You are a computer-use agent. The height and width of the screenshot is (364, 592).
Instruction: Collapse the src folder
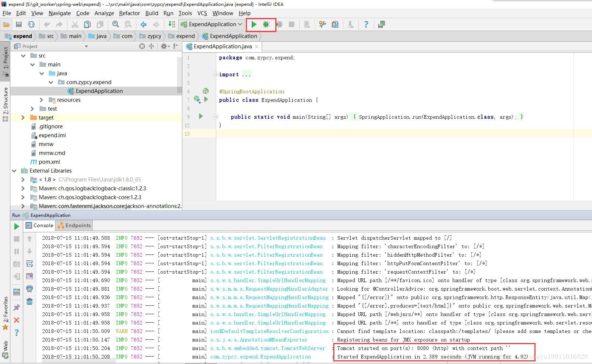[23, 56]
